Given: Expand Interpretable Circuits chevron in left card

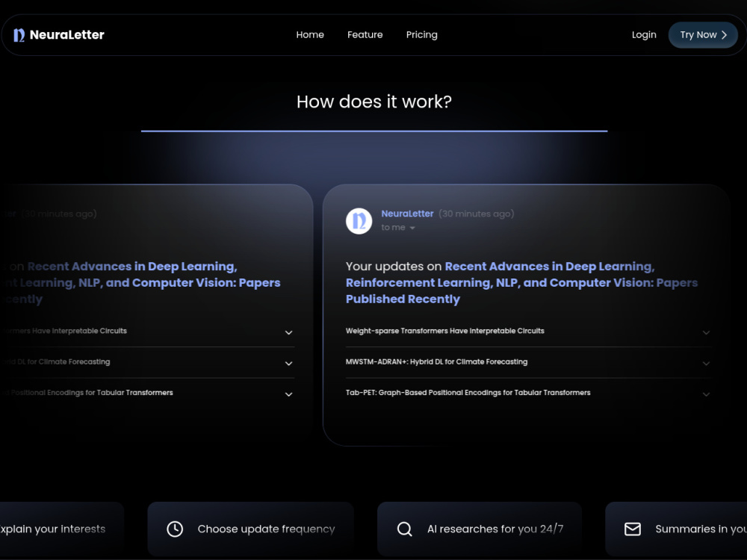Looking at the screenshot, I should tap(288, 332).
